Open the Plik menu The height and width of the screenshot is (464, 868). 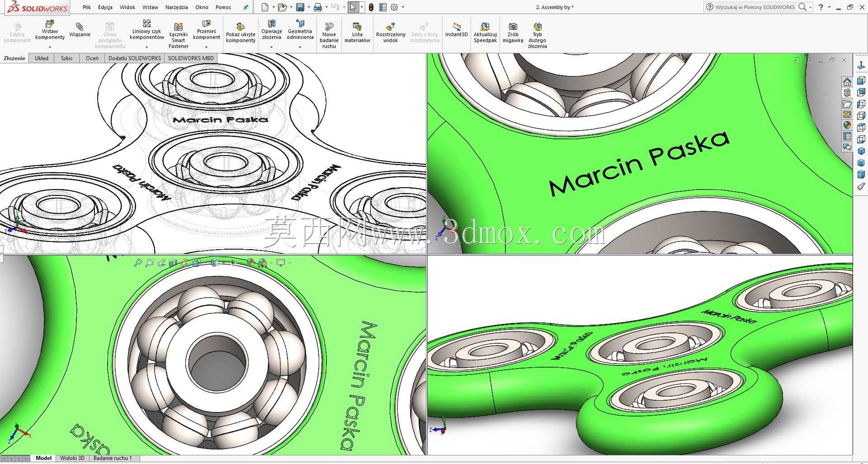pos(87,7)
